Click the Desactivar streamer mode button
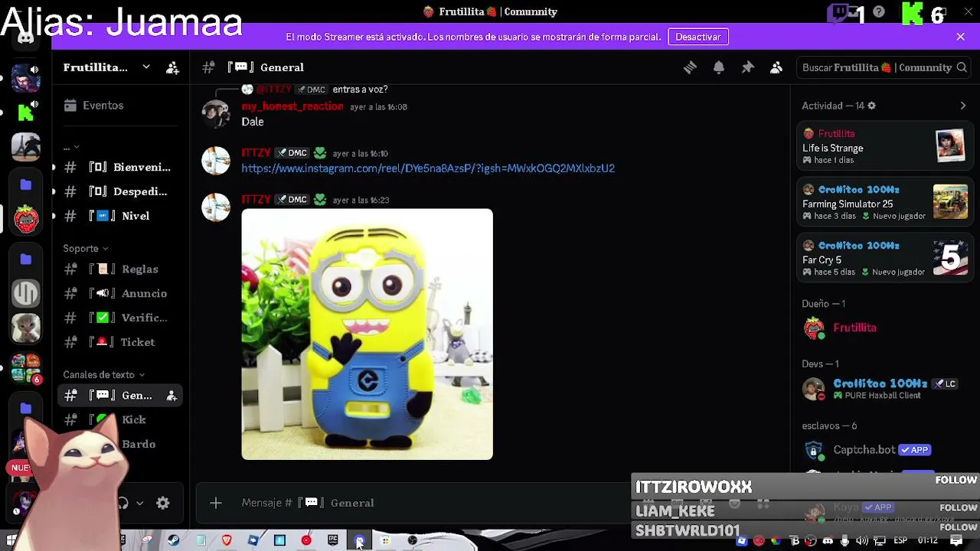The width and height of the screenshot is (980, 551). 697,37
